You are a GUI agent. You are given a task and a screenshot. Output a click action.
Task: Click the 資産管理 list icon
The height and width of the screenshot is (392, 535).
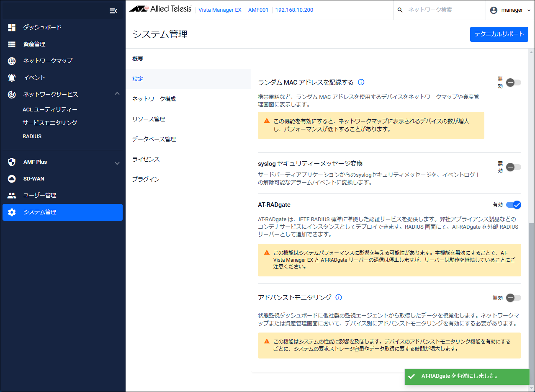12,44
